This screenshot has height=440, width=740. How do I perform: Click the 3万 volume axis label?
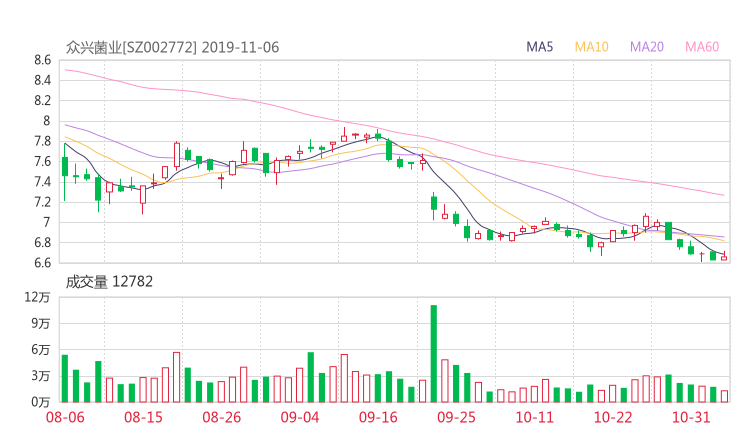41,376
